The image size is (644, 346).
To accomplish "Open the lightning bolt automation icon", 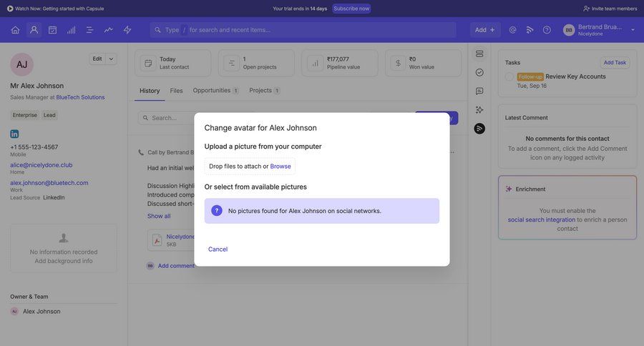I will pyautogui.click(x=127, y=30).
